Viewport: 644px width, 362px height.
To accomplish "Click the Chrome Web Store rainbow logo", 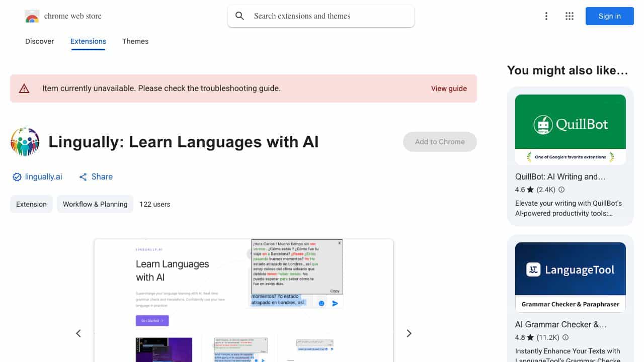I will [32, 17].
